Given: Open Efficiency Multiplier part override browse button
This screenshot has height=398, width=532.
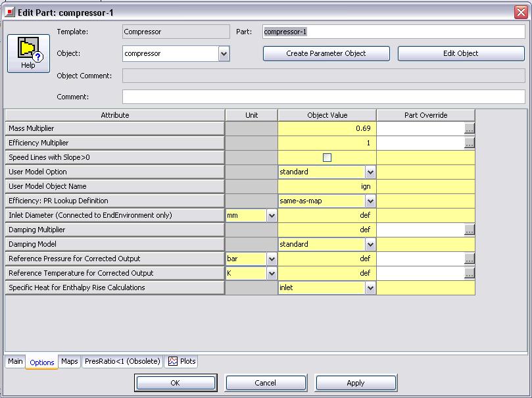Looking at the screenshot, I should [470, 143].
